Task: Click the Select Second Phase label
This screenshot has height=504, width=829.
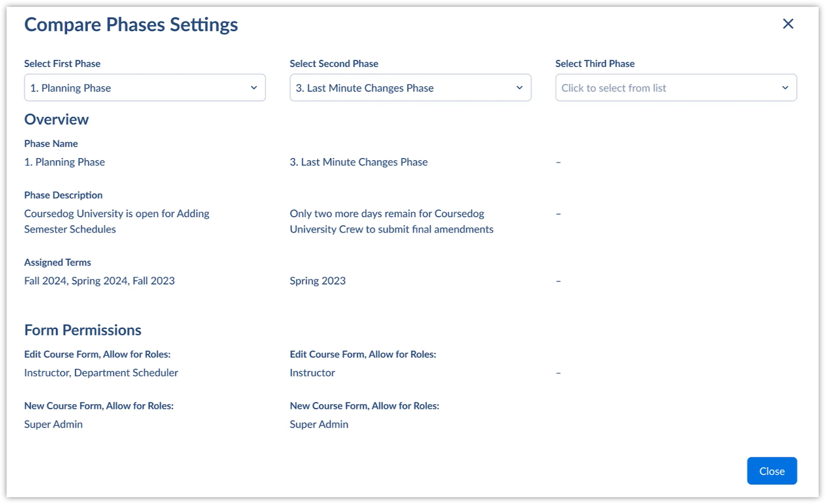Action: click(x=334, y=64)
